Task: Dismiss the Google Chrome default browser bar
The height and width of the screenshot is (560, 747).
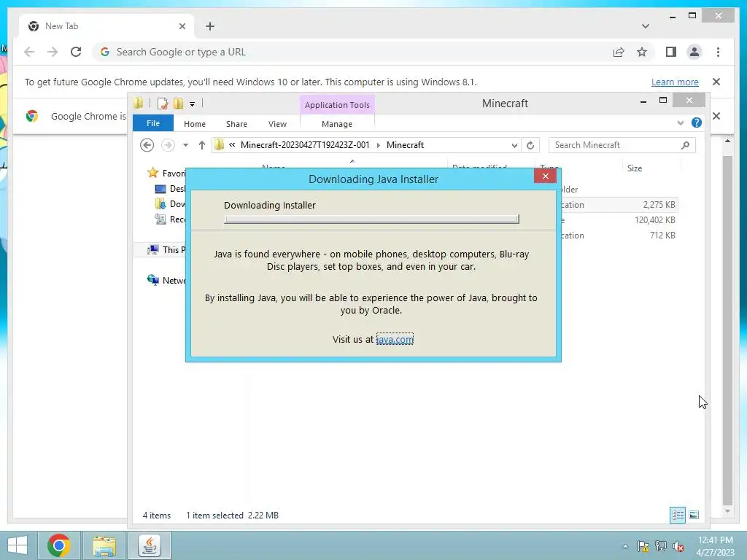Action: (716, 116)
